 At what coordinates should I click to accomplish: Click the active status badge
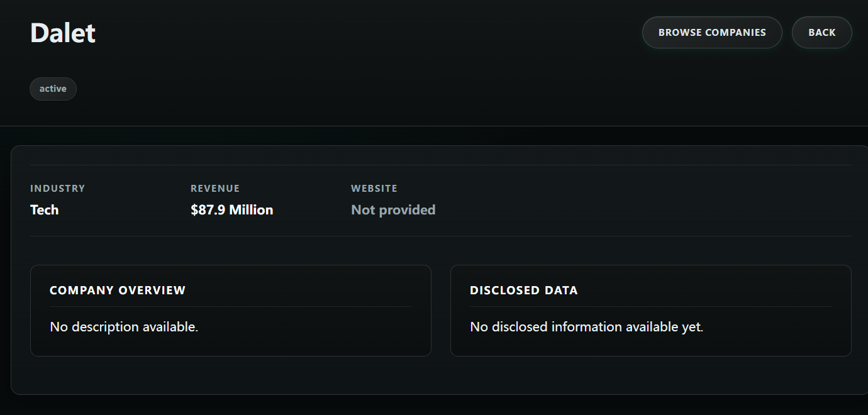tap(53, 89)
